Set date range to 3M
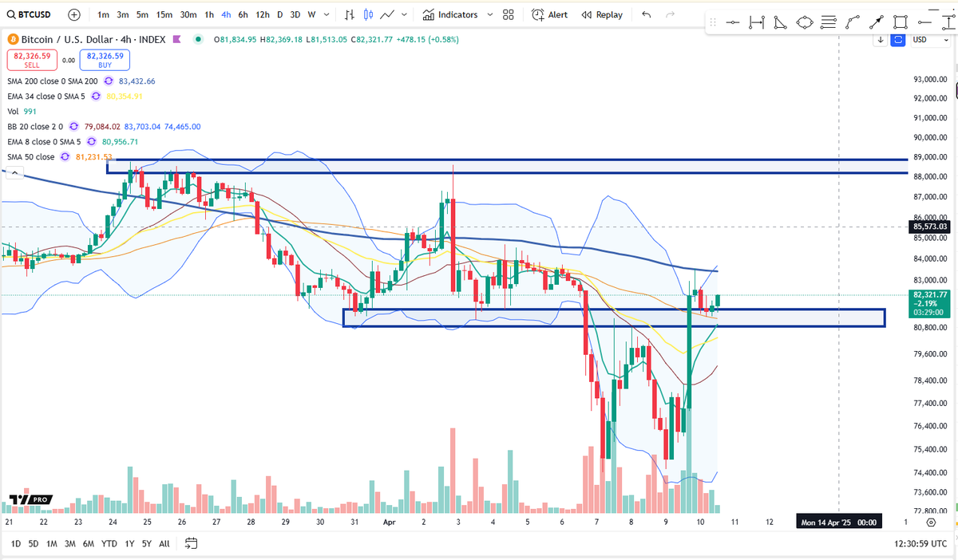 click(x=70, y=543)
